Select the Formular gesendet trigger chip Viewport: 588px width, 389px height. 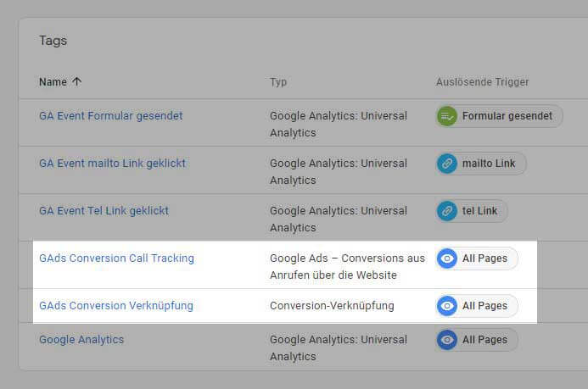pyautogui.click(x=499, y=116)
